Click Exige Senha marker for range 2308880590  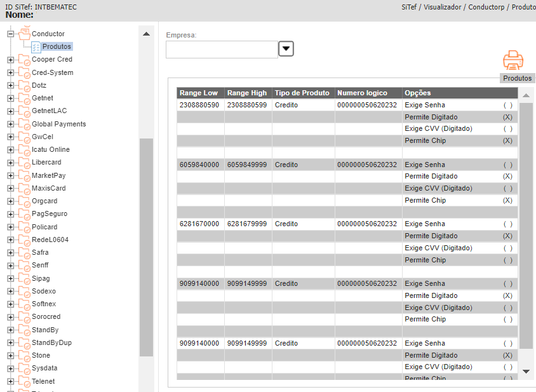point(507,105)
